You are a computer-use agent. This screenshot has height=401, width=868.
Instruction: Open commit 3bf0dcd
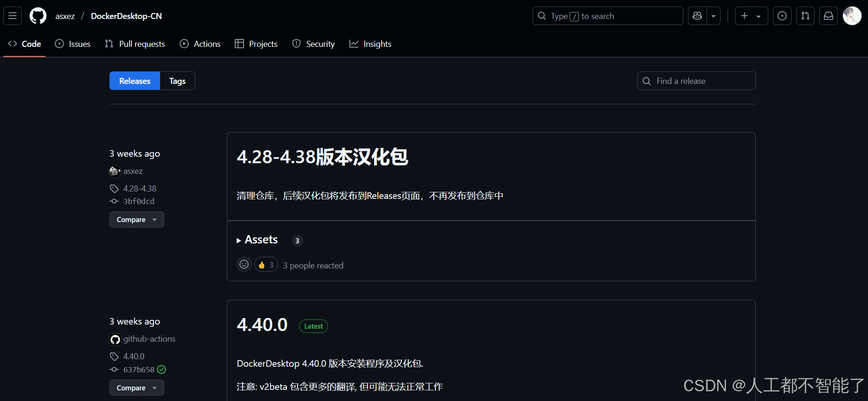click(139, 201)
